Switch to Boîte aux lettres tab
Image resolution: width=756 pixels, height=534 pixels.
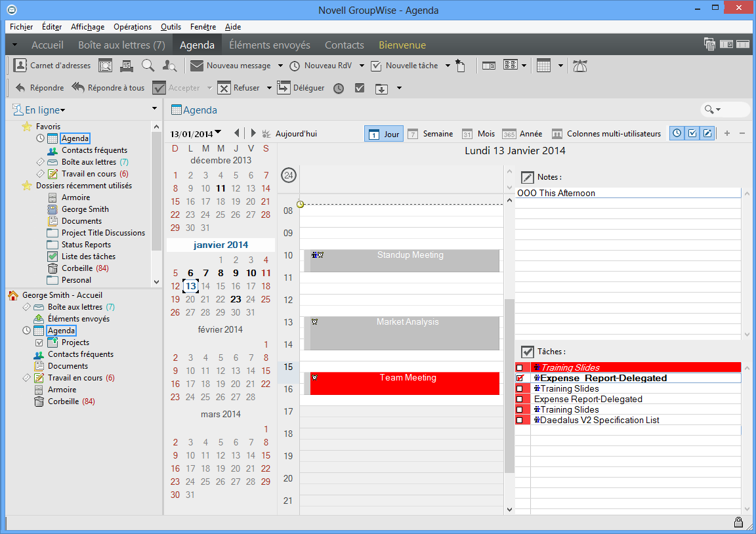[x=121, y=45]
